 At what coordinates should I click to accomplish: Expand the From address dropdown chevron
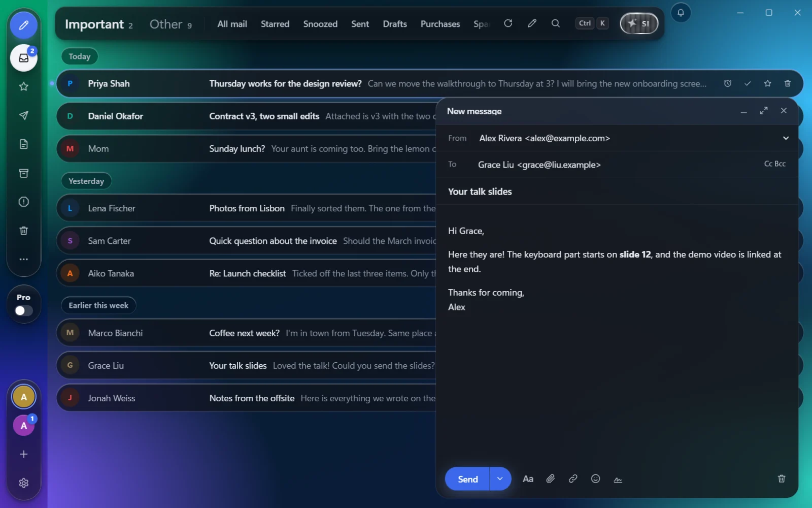click(786, 138)
